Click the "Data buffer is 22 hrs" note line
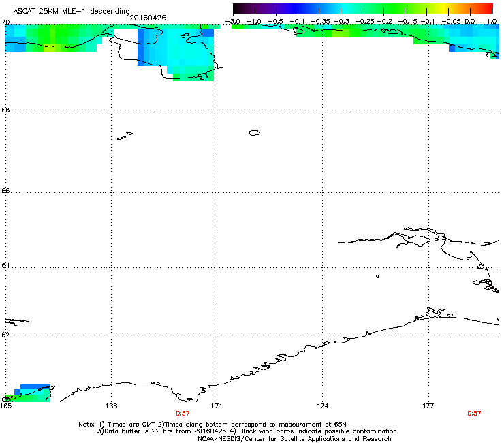Screen dimensions: 504x443 tap(247, 431)
